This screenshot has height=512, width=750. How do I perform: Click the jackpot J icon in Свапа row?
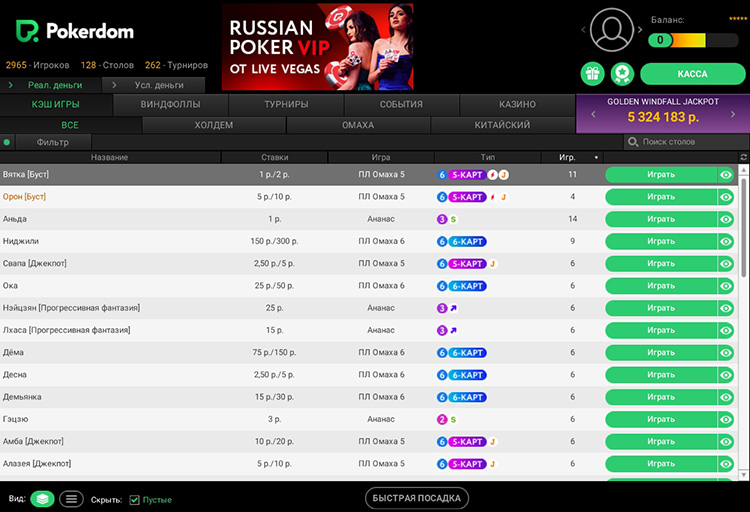coord(492,264)
